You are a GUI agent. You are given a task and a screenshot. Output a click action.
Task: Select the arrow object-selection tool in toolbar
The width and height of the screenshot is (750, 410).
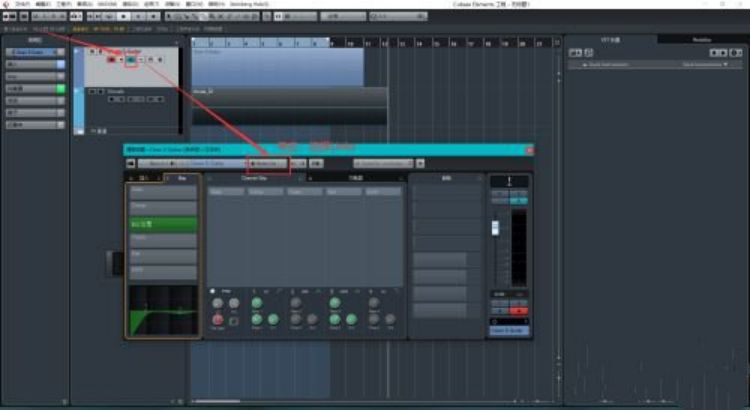(170, 16)
